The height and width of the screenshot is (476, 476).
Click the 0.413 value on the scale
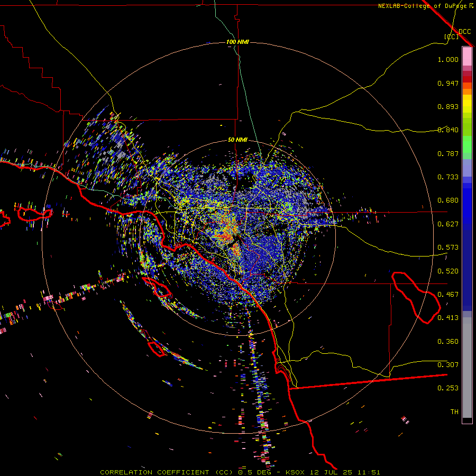click(448, 318)
